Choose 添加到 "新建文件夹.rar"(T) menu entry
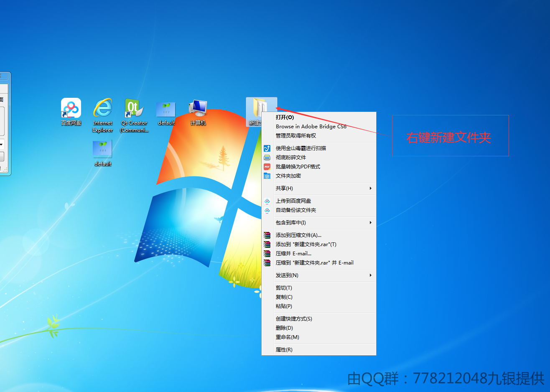550x392 pixels. (319, 244)
